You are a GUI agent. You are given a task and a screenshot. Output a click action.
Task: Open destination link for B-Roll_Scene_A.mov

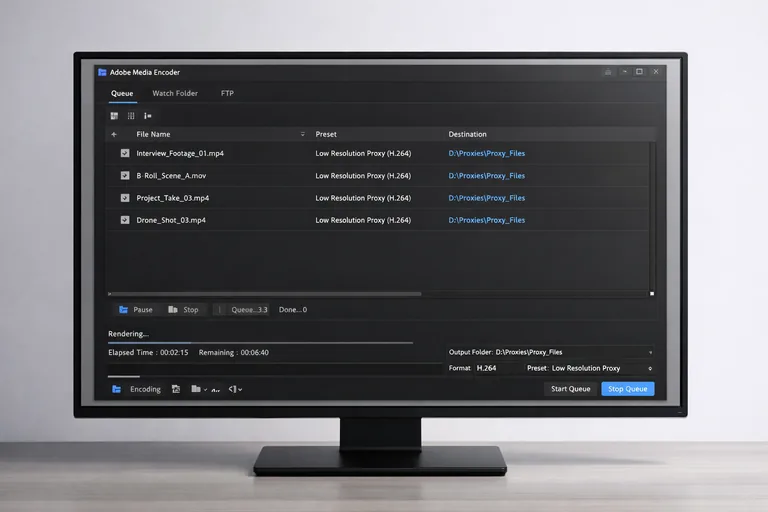[486, 175]
